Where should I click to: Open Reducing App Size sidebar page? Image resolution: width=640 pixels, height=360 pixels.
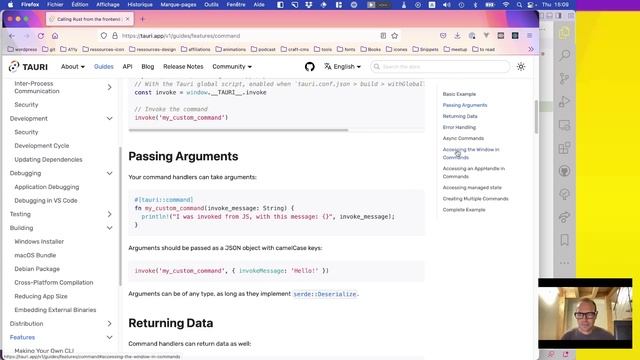[41, 296]
